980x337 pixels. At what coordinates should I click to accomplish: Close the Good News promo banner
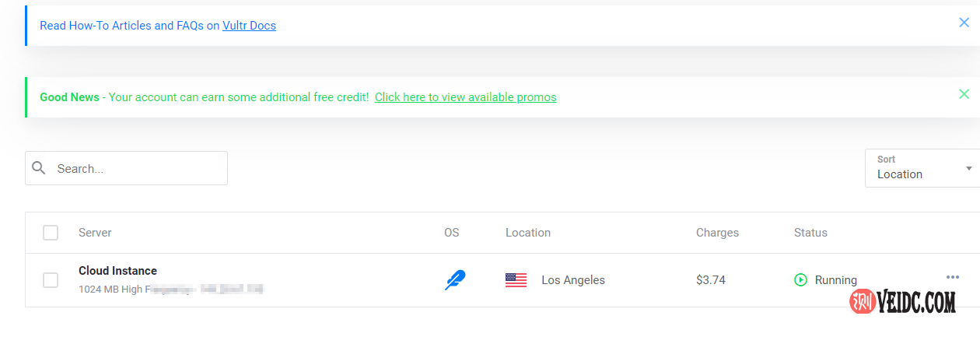coord(964,94)
